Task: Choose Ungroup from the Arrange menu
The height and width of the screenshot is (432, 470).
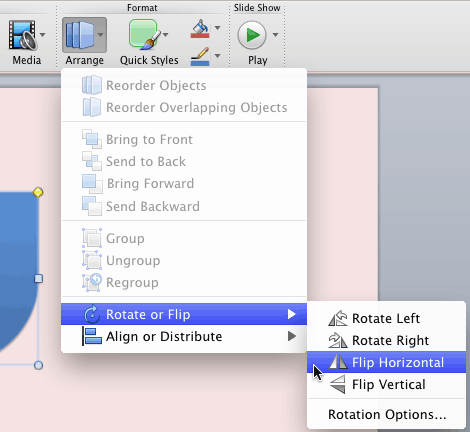Action: pos(184,260)
